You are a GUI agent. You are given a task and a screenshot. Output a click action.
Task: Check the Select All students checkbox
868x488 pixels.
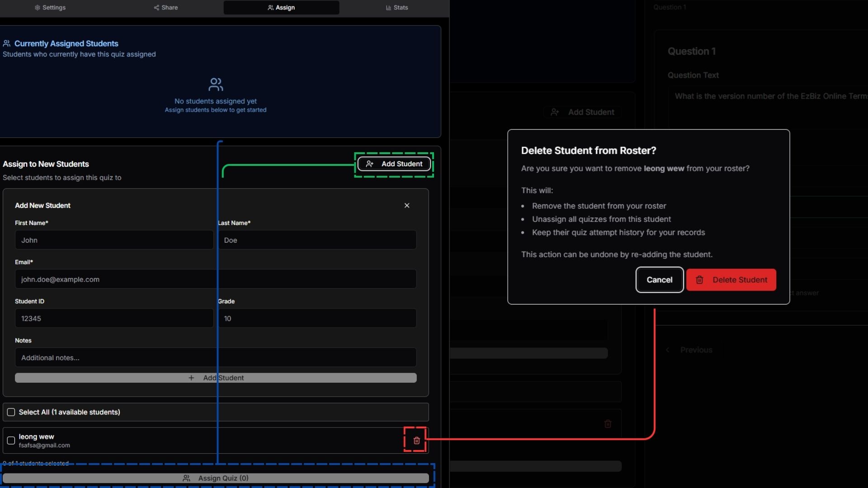(x=10, y=412)
